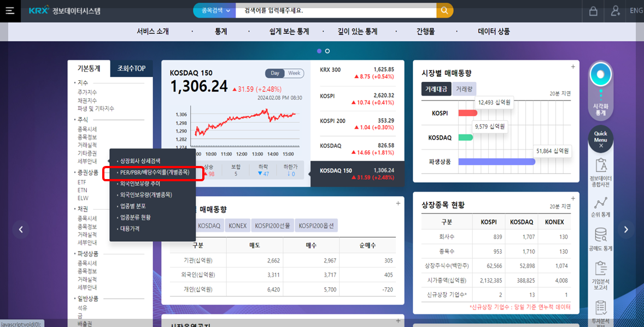Open PER/PBR/배당수익률(개별종목) submenu item
The image size is (644, 327).
(x=155, y=173)
